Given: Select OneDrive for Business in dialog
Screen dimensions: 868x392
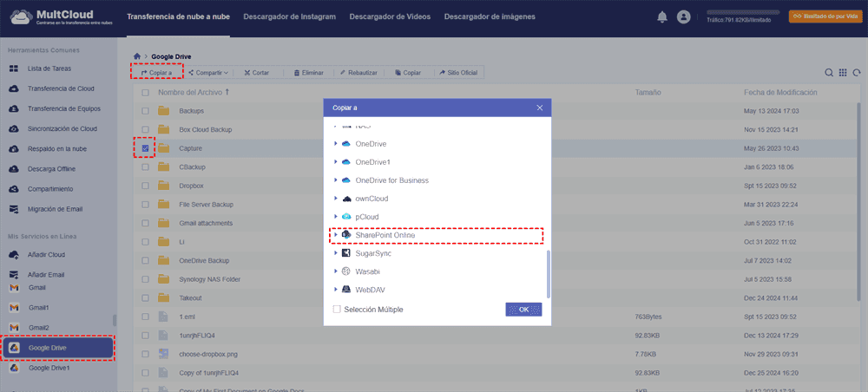Looking at the screenshot, I should (x=392, y=180).
